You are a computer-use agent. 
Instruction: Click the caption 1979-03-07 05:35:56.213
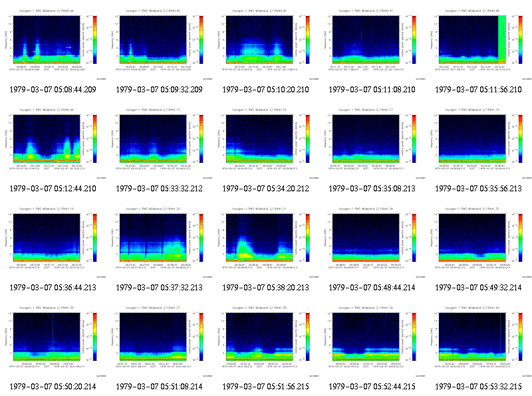(x=478, y=189)
